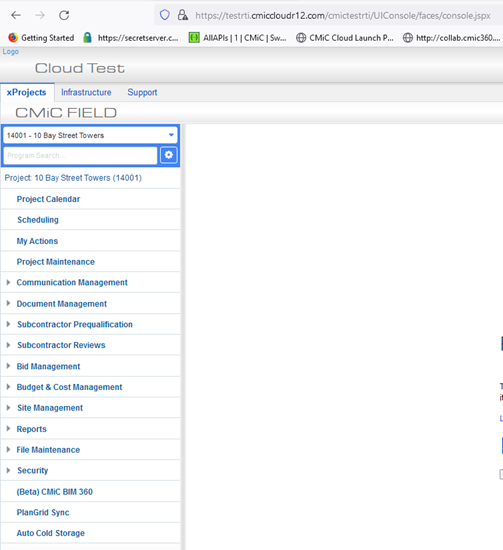Select Bid Management label
The image size is (503, 550).
(48, 367)
